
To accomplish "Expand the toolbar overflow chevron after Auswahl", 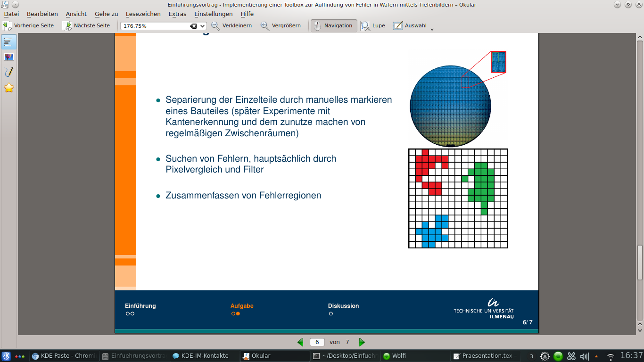I will (432, 29).
